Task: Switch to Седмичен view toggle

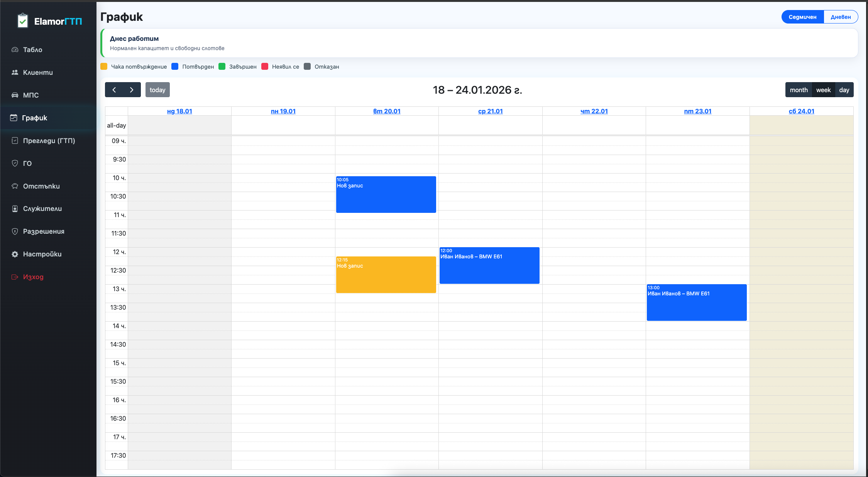Action: click(x=802, y=17)
